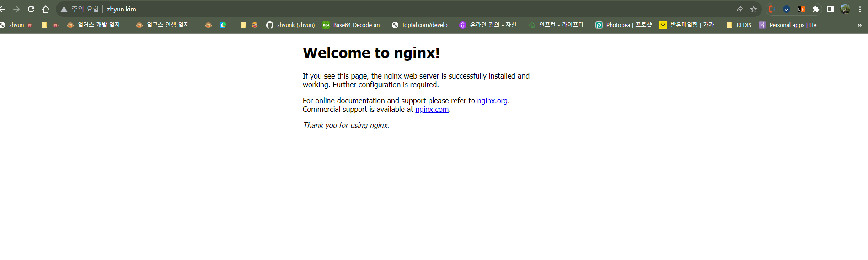The height and width of the screenshot is (260, 868).
Task: Follow the nginx.com link
Action: 432,110
